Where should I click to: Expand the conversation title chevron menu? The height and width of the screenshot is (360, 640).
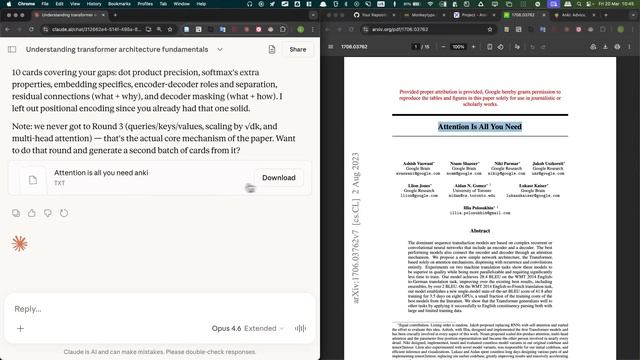[220, 49]
